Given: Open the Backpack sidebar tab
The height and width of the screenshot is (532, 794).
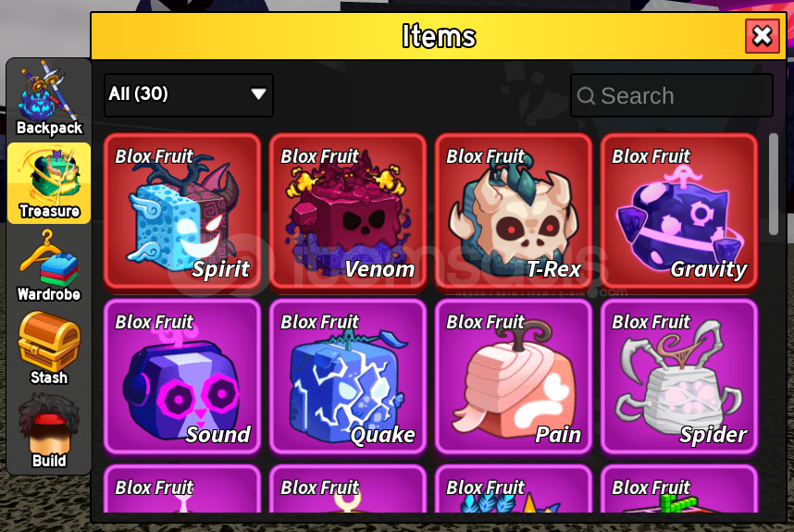Looking at the screenshot, I should (49, 99).
